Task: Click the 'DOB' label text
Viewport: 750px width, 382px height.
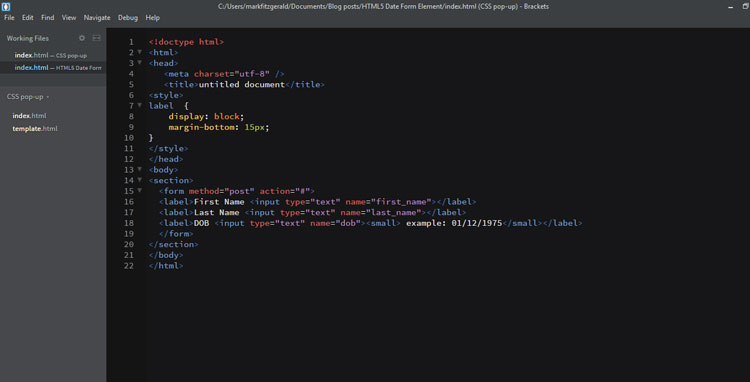Action: (201, 223)
